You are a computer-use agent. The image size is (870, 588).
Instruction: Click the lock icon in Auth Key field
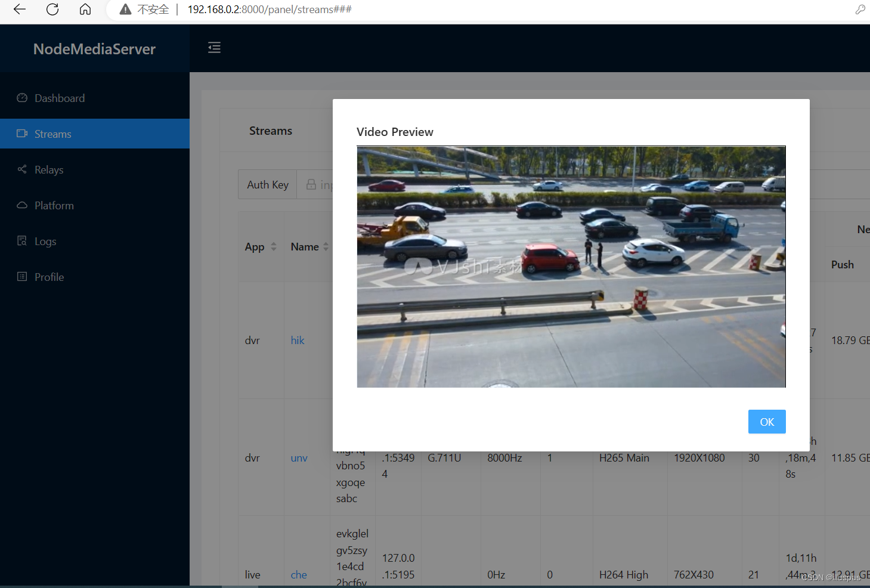coord(311,184)
